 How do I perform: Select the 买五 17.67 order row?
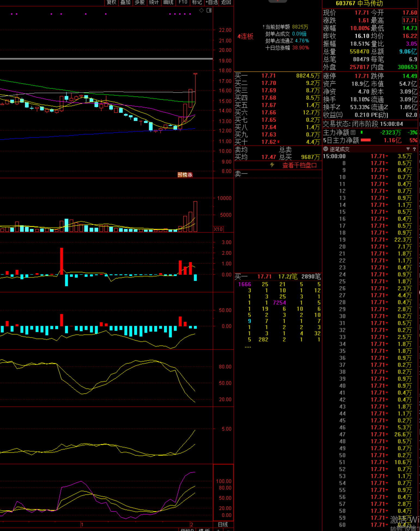click(278, 105)
